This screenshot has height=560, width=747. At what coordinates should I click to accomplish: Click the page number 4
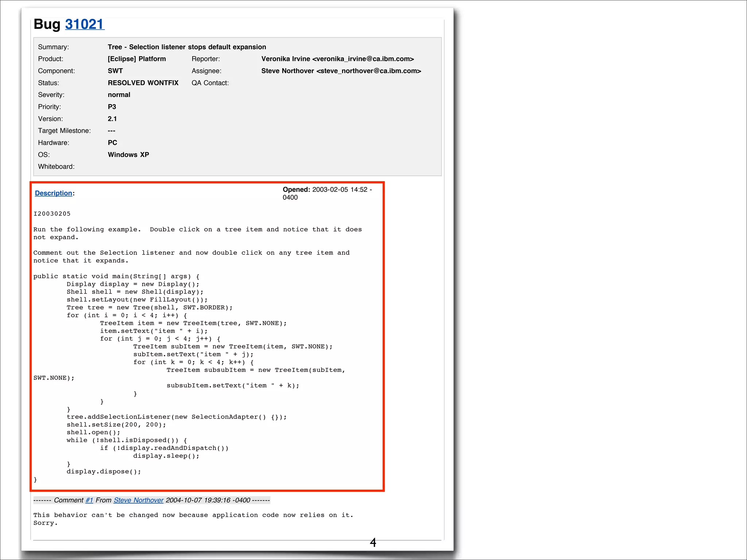[x=373, y=542]
